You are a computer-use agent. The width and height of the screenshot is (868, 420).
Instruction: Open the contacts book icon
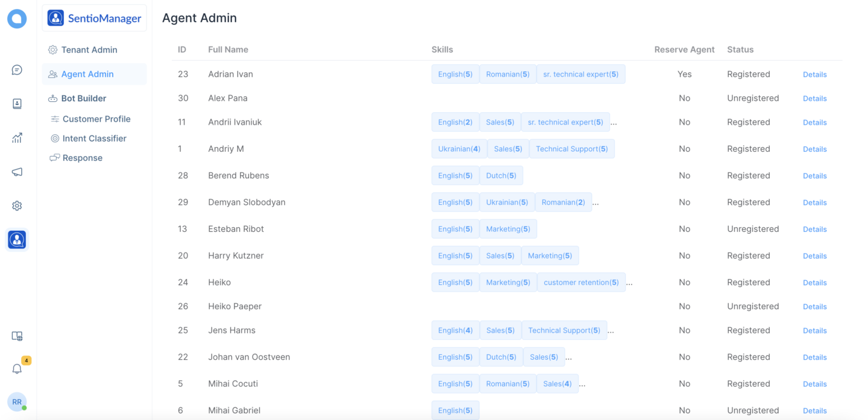pyautogui.click(x=17, y=104)
